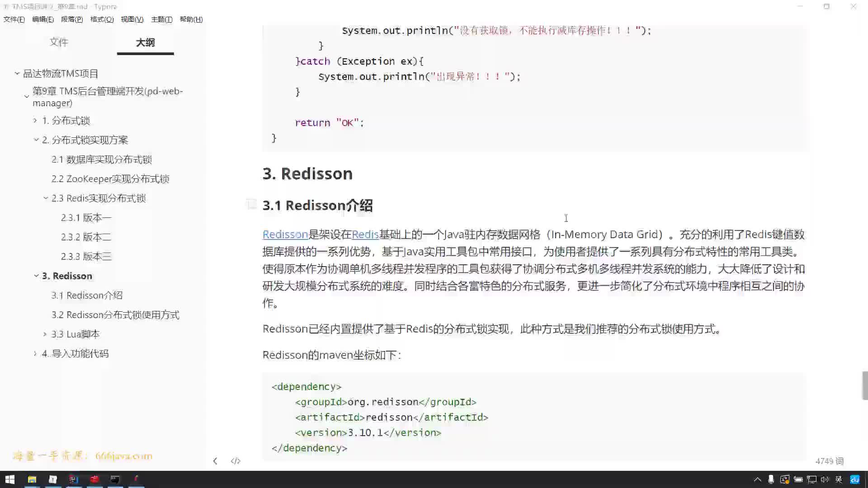Click the word count 4749 词
Image resolution: width=868 pixels, height=488 pixels.
tap(830, 461)
